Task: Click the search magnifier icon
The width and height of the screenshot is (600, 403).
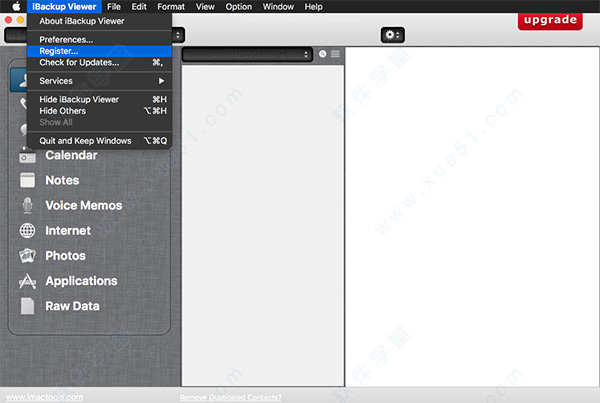Action: click(323, 54)
